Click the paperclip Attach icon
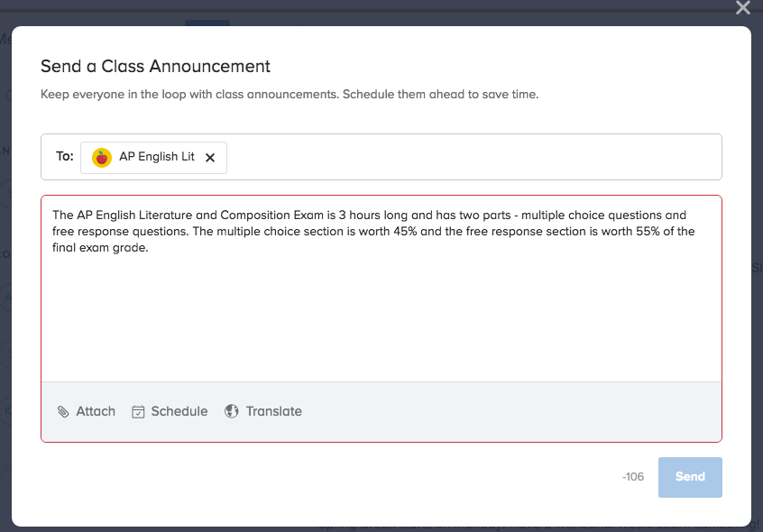Screen dimensions: 763x532 click(x=63, y=412)
